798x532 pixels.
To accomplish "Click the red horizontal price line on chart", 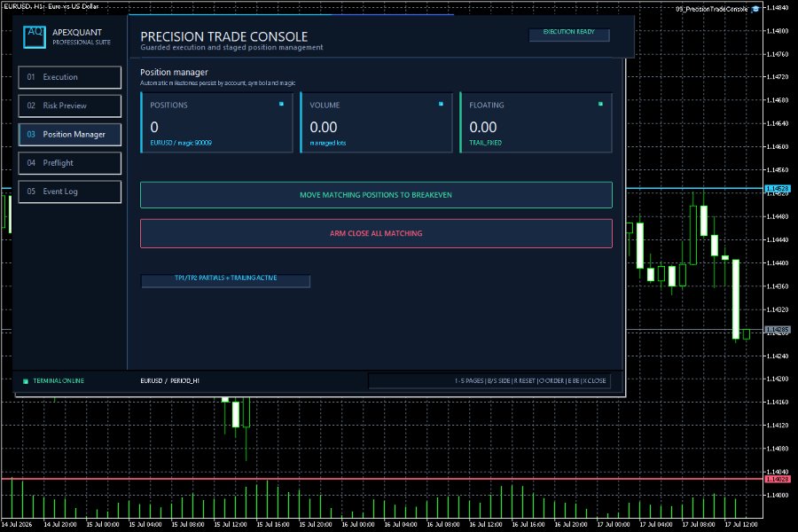I will click(381, 479).
